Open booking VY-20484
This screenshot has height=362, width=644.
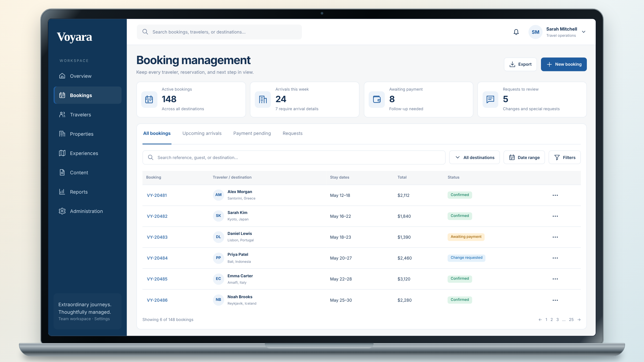point(157,258)
